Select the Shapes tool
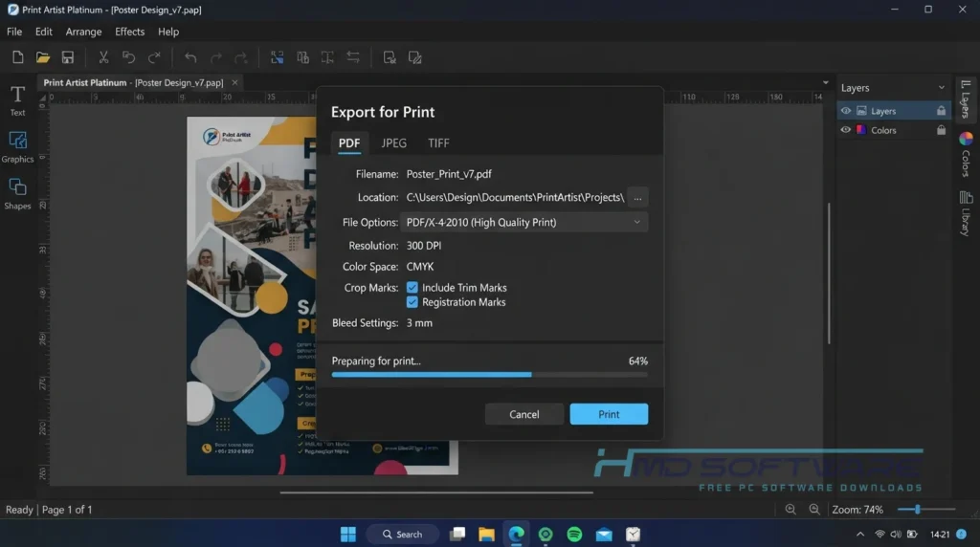This screenshot has height=547, width=980. (x=17, y=194)
